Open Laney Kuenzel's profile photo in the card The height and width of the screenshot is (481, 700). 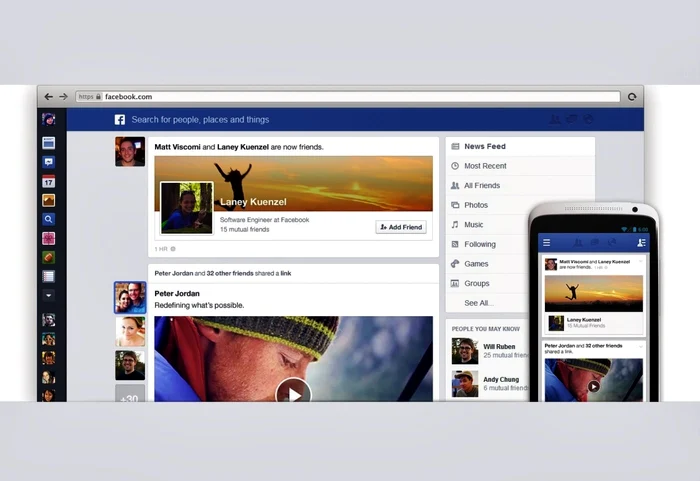187,208
